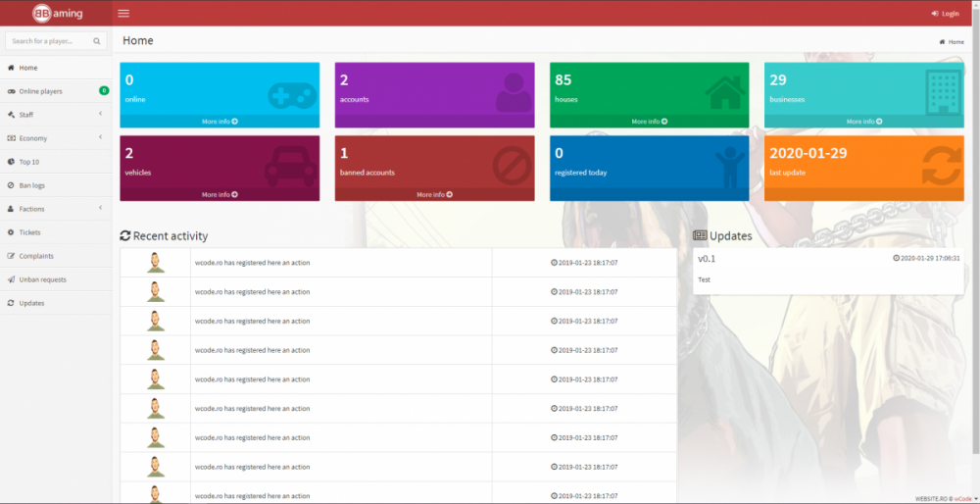Image resolution: width=980 pixels, height=504 pixels.
Task: Click the car icon on vehicles card
Action: click(x=291, y=166)
